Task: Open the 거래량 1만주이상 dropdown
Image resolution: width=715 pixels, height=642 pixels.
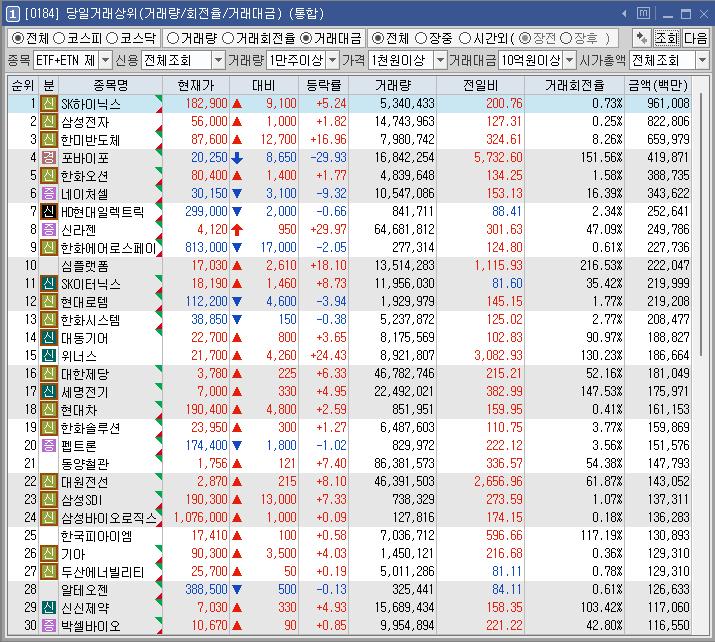Action: [x=333, y=60]
